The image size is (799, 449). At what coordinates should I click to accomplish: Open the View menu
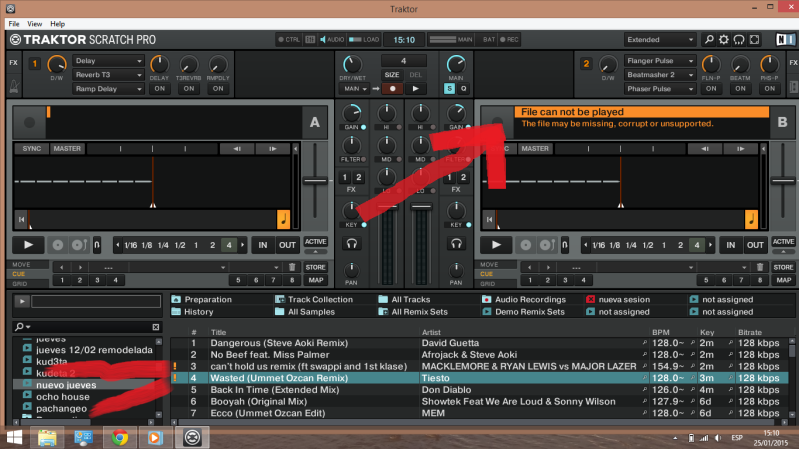[35, 24]
